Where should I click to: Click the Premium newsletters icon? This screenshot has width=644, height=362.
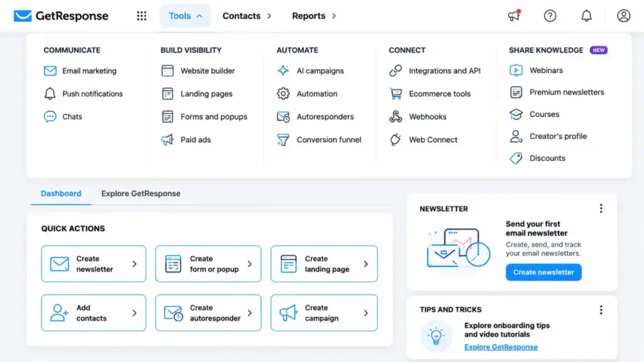[x=516, y=92]
